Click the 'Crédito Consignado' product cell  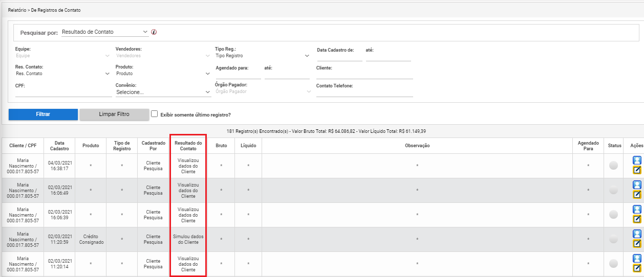(x=91, y=239)
